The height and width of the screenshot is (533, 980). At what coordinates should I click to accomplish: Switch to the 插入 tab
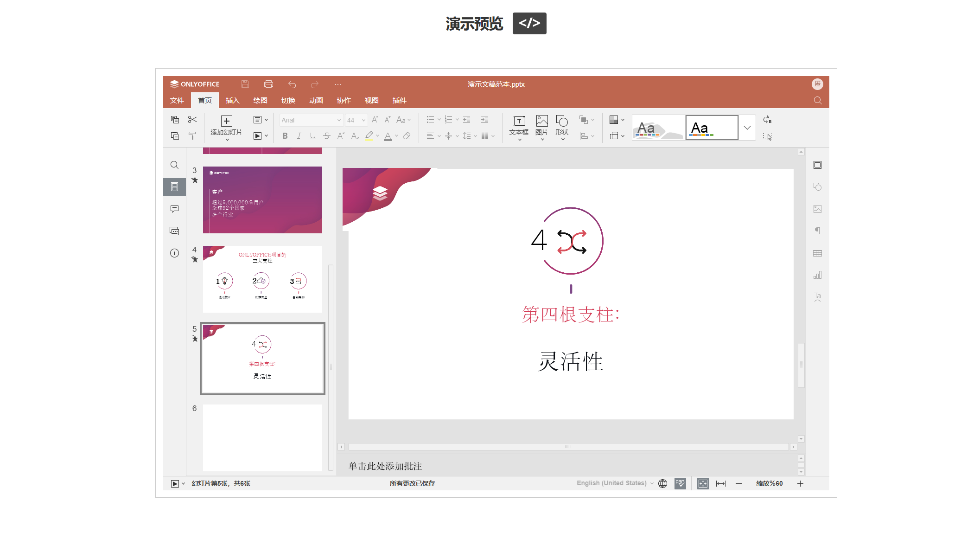tap(232, 100)
